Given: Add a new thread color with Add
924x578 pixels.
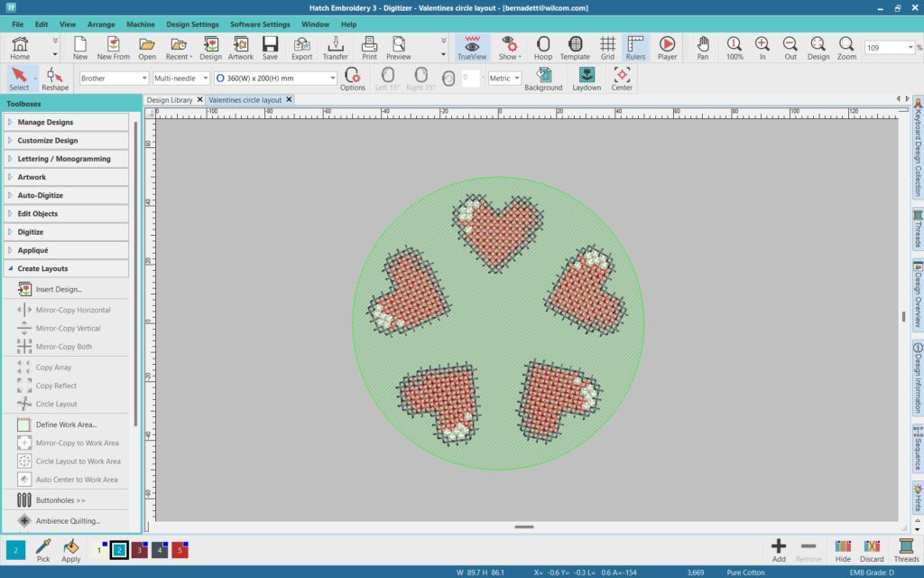Looking at the screenshot, I should pyautogui.click(x=779, y=550).
